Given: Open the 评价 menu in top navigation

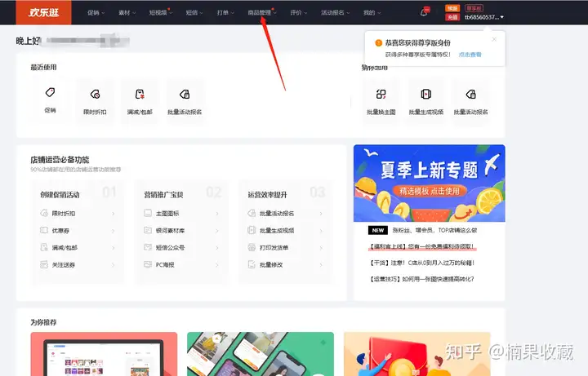Looking at the screenshot, I should point(299,12).
